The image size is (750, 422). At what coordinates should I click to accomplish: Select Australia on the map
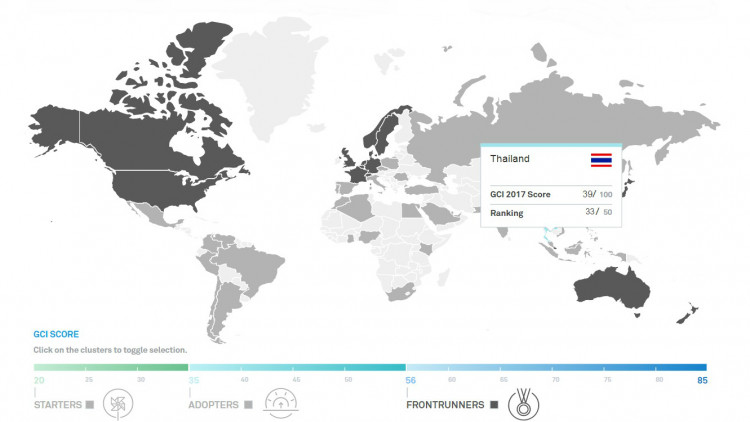point(610,289)
